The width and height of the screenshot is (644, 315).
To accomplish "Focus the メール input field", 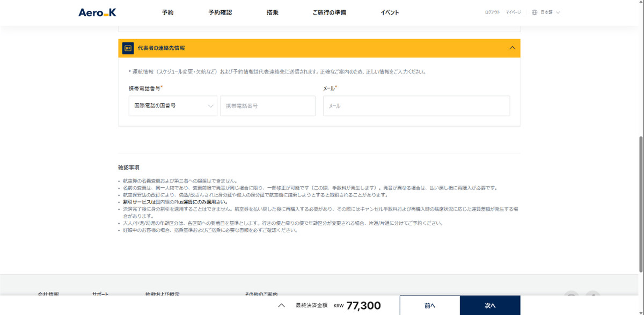I will point(416,106).
